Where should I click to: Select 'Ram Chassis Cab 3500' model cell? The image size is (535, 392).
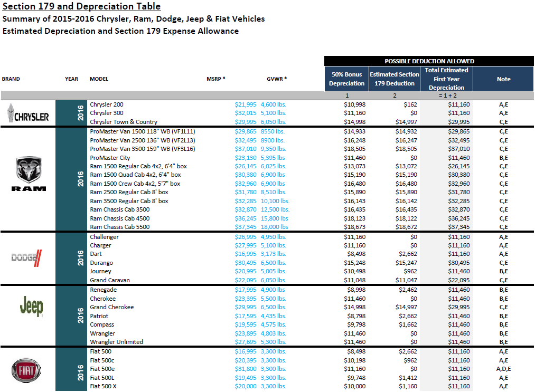tap(120, 209)
